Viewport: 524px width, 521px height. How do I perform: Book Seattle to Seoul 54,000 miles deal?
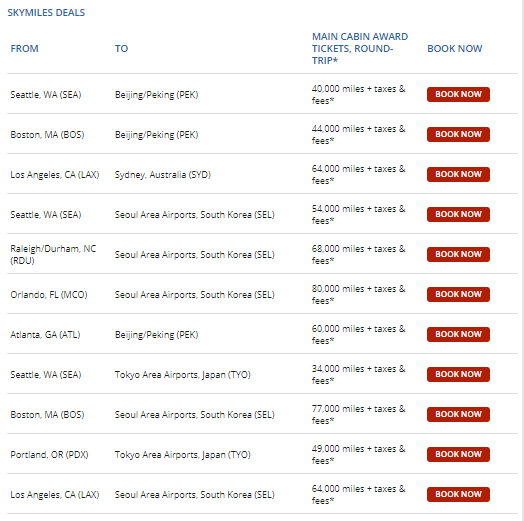[458, 215]
